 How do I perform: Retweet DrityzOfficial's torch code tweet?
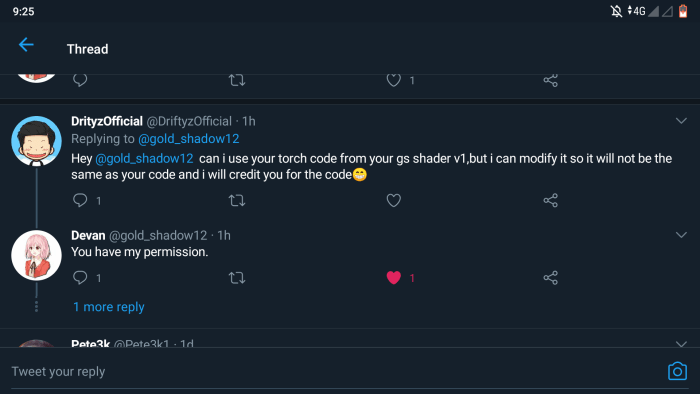pos(237,200)
